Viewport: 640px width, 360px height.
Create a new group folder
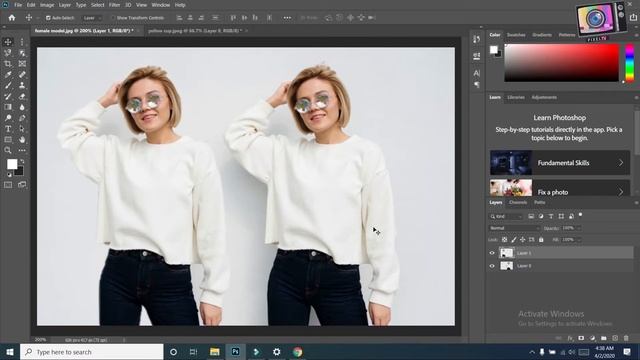pyautogui.click(x=604, y=338)
